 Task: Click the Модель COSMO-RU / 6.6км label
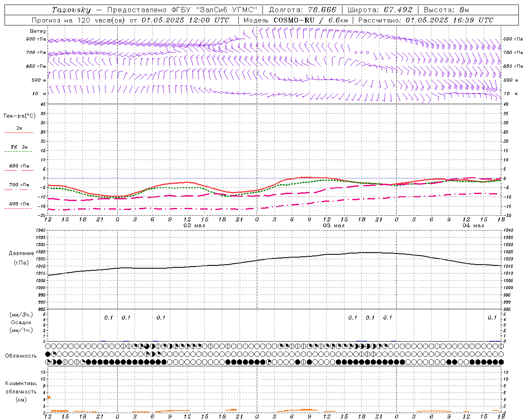click(x=296, y=20)
